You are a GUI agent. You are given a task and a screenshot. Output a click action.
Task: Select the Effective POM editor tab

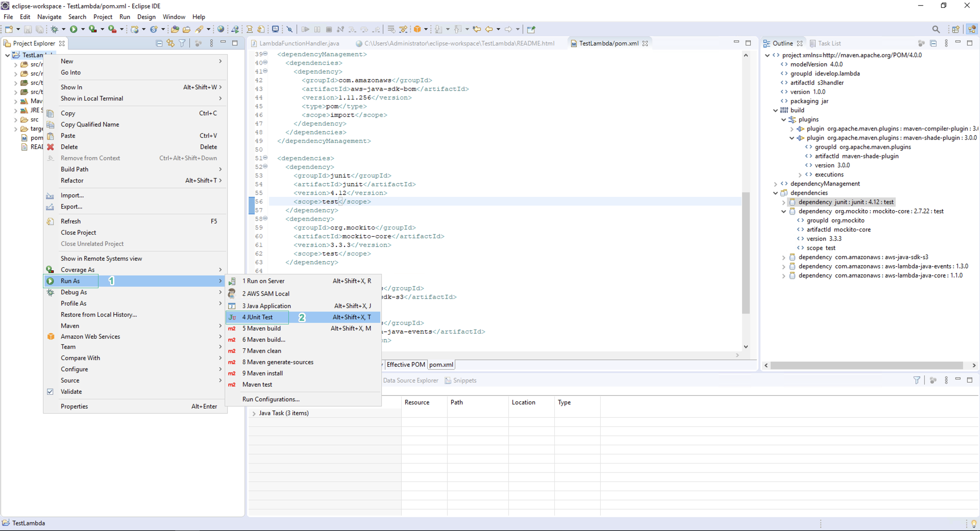[x=406, y=365]
